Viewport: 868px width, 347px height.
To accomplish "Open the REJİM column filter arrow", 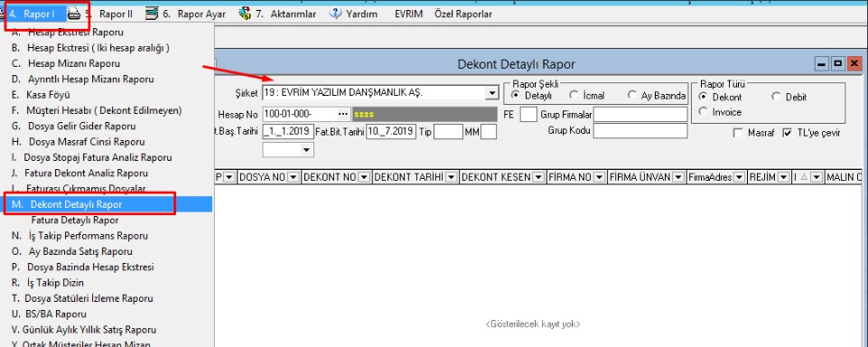I will pos(783,177).
